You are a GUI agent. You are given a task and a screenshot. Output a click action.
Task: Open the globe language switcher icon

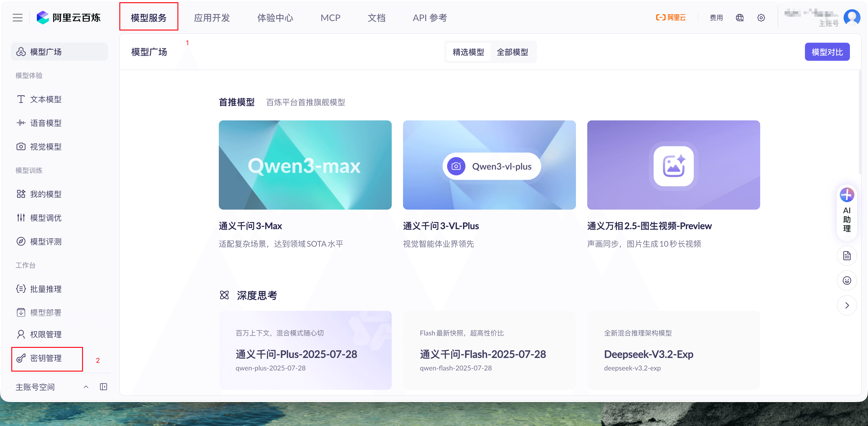[x=740, y=18]
